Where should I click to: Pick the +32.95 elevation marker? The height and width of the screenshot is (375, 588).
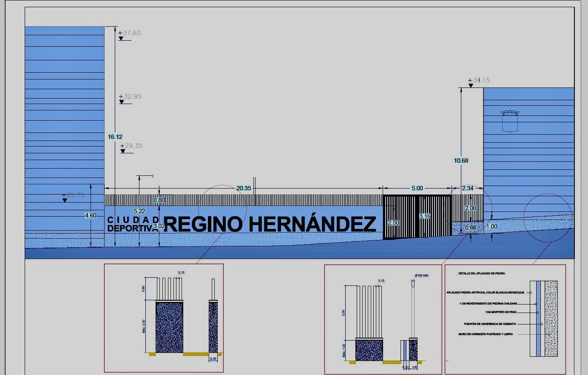pyautogui.click(x=130, y=97)
